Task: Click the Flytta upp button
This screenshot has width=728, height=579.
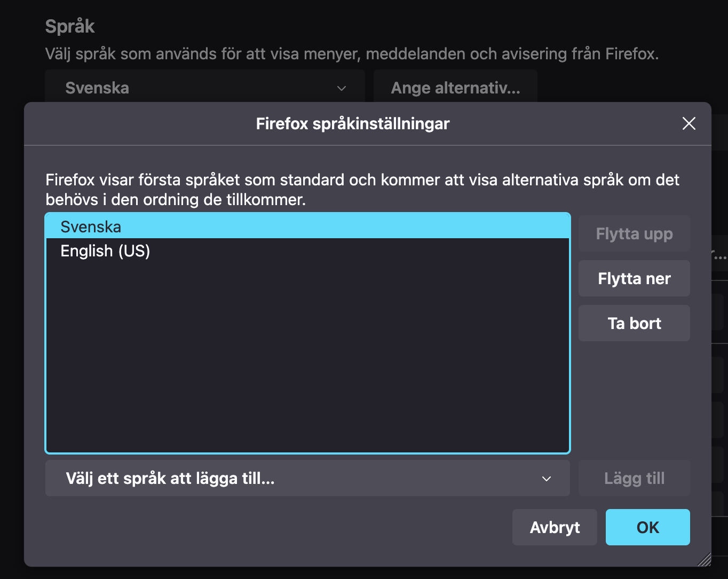Action: point(634,233)
